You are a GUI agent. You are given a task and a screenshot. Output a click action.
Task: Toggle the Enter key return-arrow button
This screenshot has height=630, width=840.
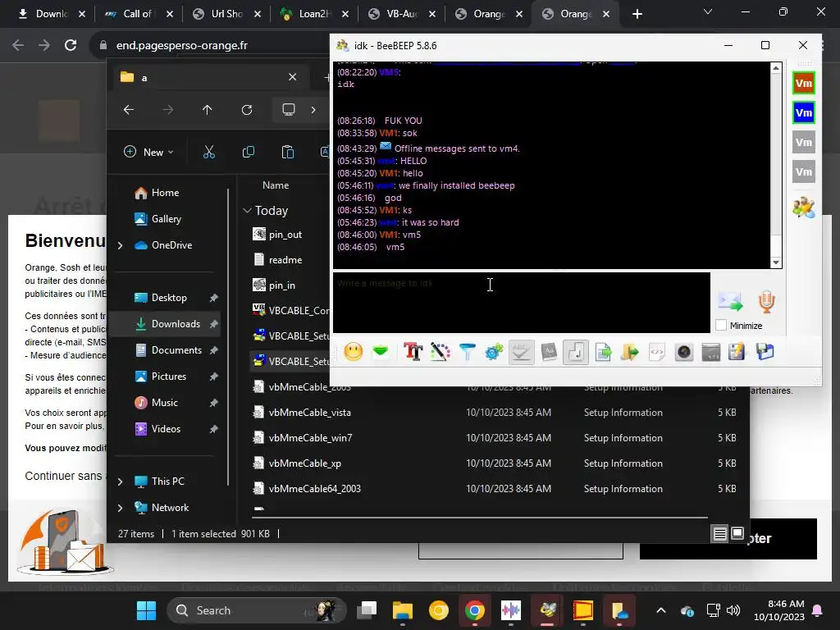[x=576, y=352]
